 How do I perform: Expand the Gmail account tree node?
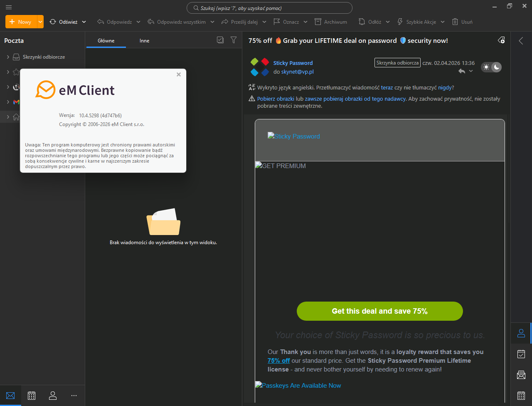point(8,102)
